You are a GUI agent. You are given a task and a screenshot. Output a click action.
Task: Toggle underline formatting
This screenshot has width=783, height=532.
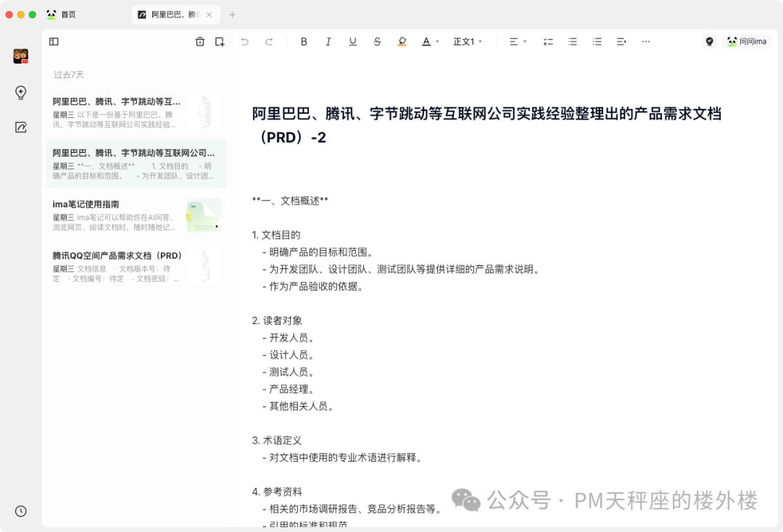[352, 41]
